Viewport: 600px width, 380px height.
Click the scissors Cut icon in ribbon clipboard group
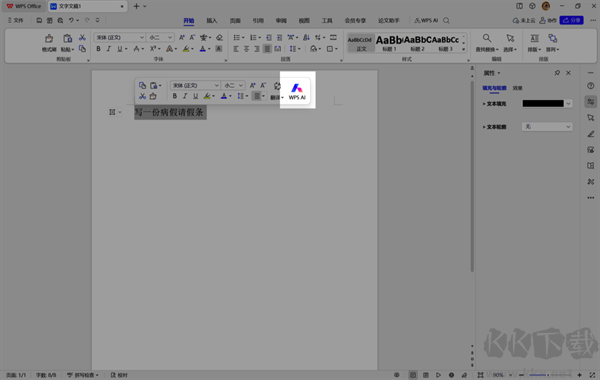(82, 38)
